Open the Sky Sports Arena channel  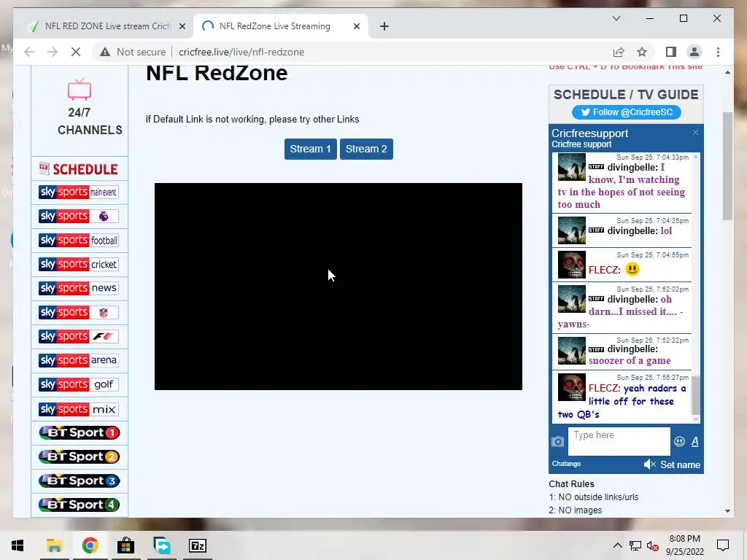coord(79,360)
